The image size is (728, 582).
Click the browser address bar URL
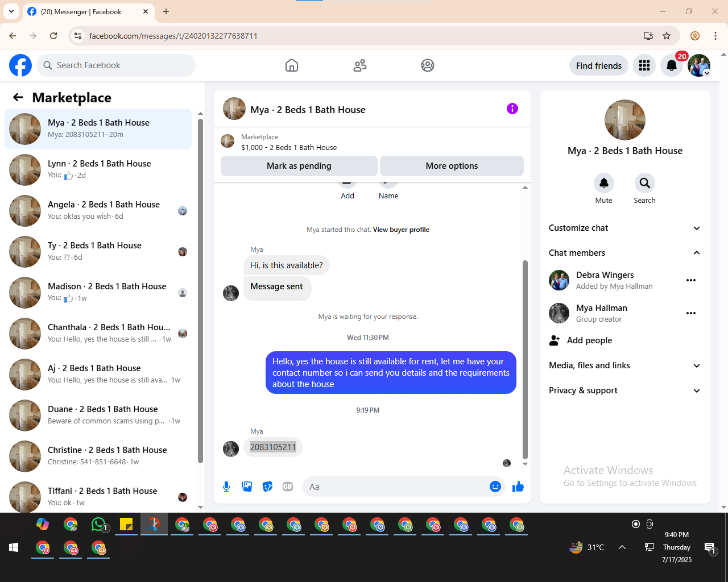tap(173, 36)
